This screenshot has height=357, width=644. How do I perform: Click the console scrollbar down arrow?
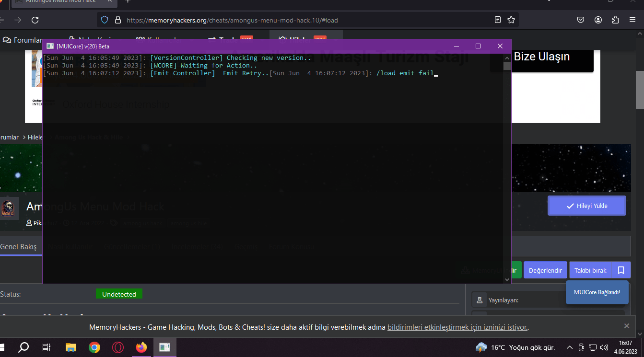point(507,279)
